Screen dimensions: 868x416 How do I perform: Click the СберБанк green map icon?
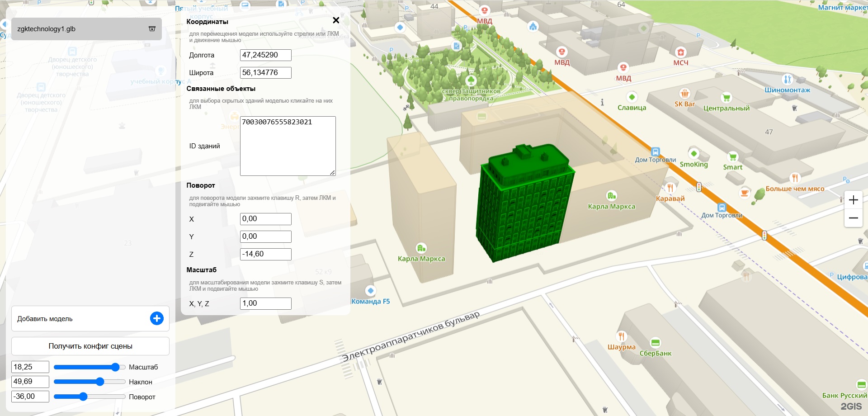pos(655,343)
